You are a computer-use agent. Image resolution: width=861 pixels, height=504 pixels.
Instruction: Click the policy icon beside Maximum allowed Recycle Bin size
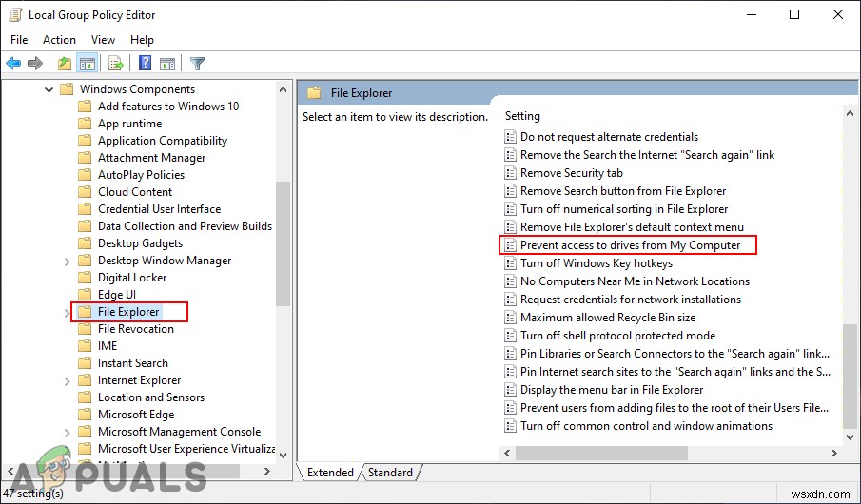510,318
